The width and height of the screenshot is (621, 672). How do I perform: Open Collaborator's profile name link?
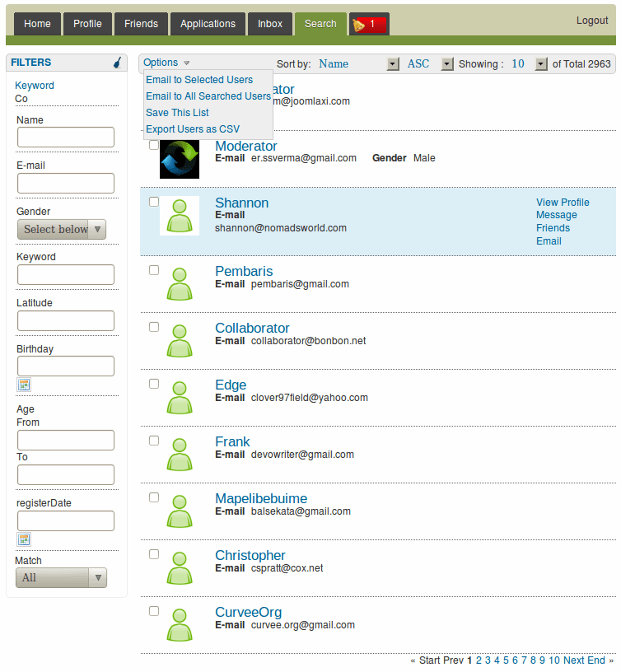[252, 328]
